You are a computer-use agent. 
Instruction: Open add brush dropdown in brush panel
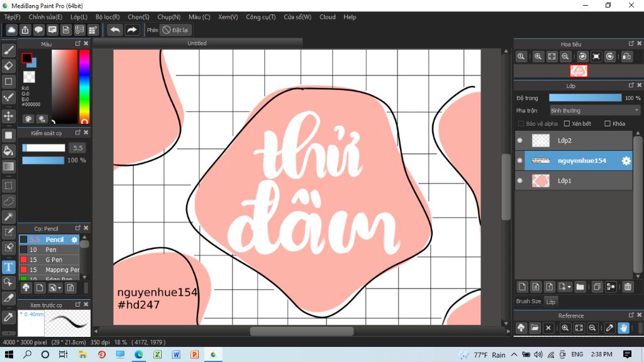point(59,288)
